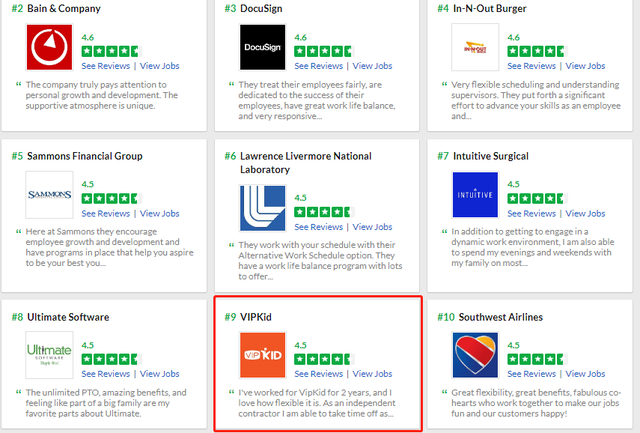Click the Livermore quote about Alternative Work Schedule
The height and width of the screenshot is (433, 640).
pyautogui.click(x=320, y=261)
